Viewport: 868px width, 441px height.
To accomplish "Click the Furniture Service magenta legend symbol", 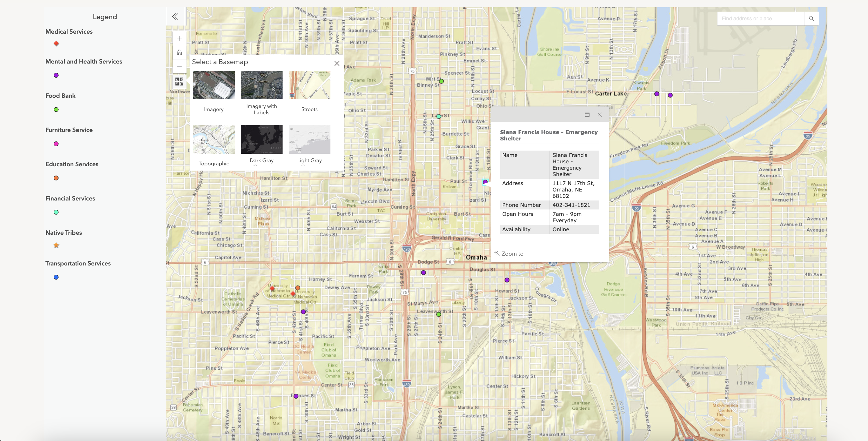I will pyautogui.click(x=56, y=144).
